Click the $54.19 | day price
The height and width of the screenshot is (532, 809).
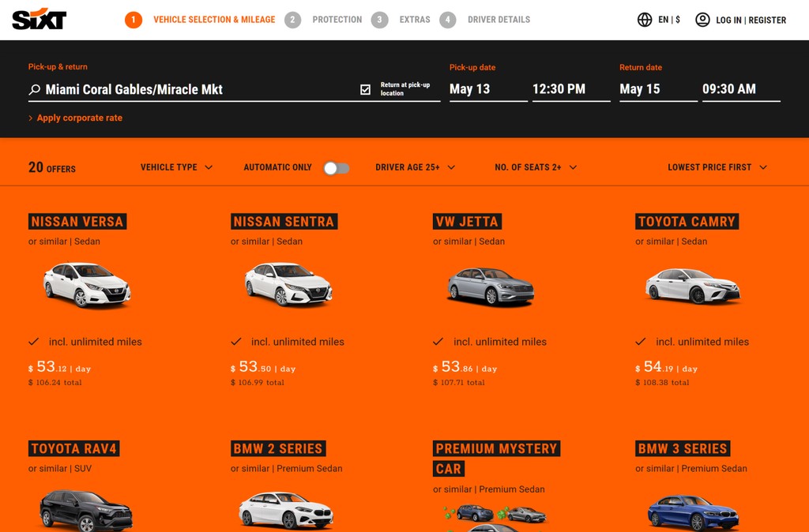tap(666, 367)
